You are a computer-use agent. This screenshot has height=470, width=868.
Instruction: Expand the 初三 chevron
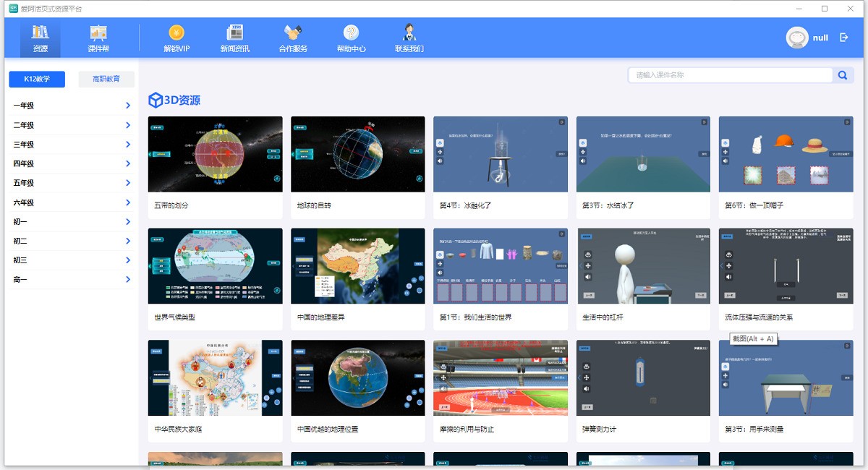(128, 260)
